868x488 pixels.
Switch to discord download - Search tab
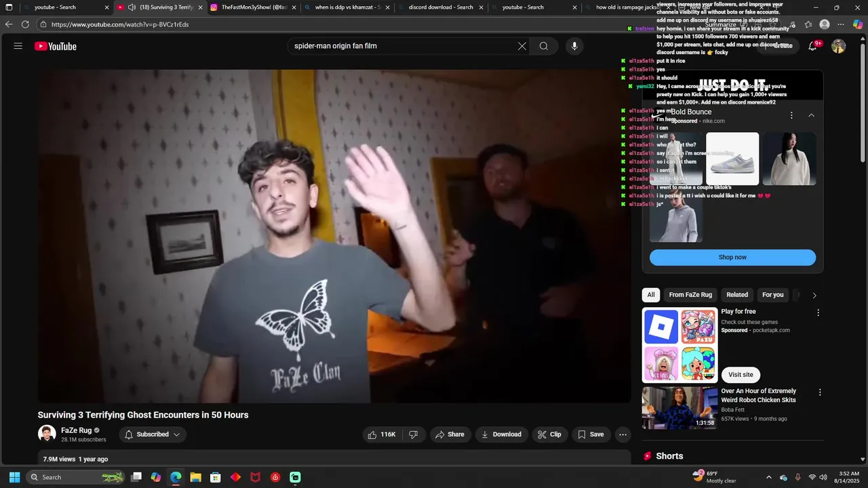click(x=439, y=7)
